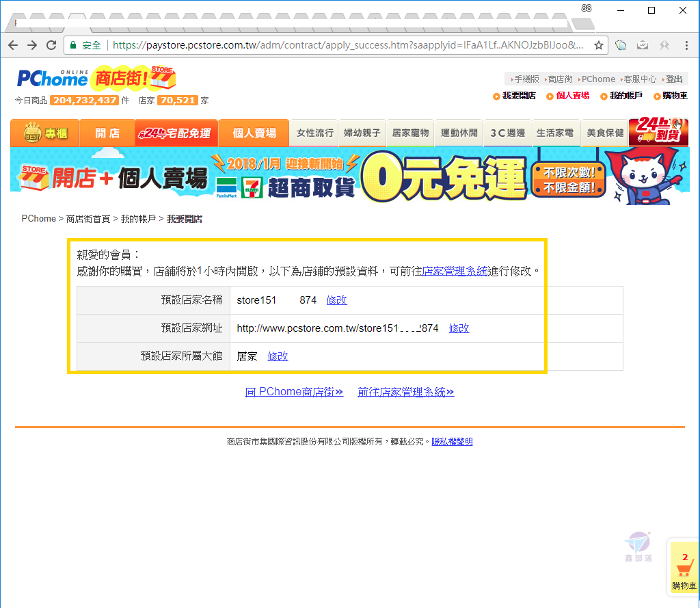Click the product count 204,732,437
This screenshot has width=700, height=608.
pos(84,100)
